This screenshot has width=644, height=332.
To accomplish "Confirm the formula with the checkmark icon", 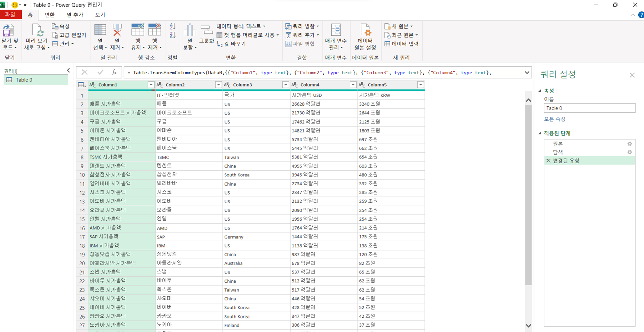I will [x=100, y=72].
